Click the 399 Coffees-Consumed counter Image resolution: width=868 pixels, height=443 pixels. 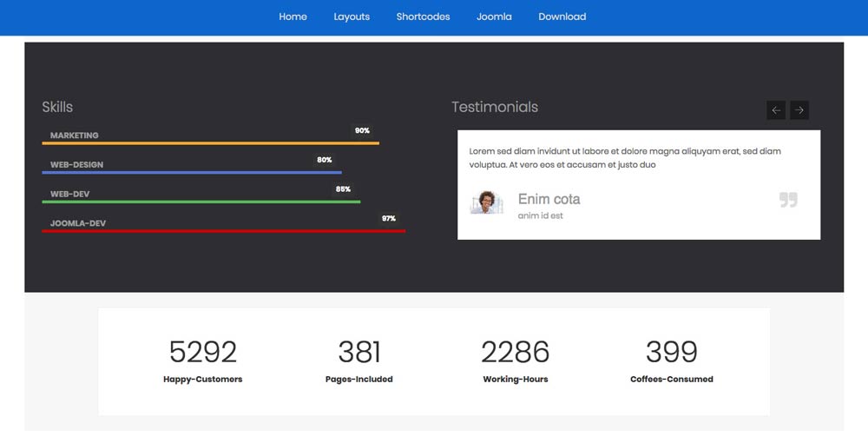click(x=671, y=352)
